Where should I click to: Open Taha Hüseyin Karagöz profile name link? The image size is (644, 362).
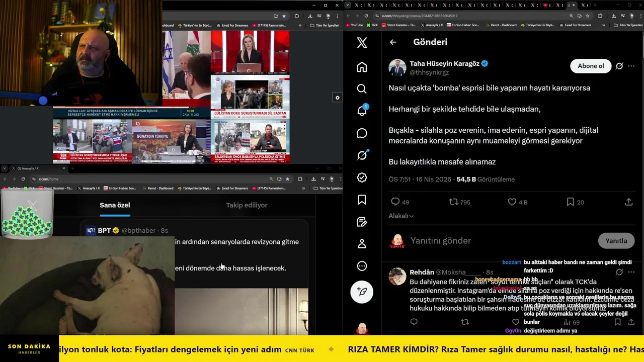pos(444,64)
